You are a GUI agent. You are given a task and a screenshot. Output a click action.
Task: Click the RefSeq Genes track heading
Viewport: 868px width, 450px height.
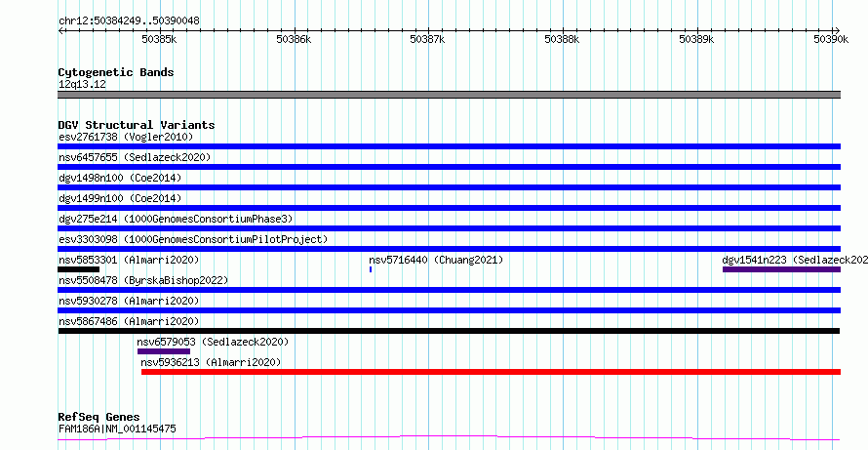click(99, 417)
